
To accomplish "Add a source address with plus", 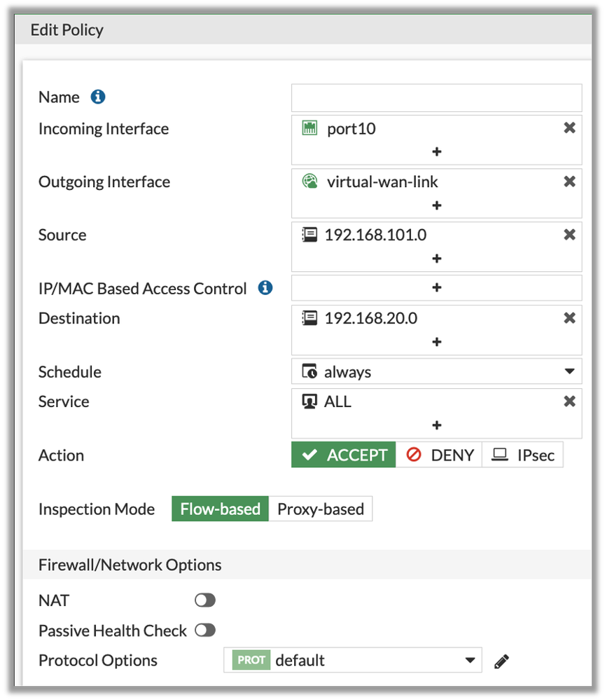I will pos(436,258).
